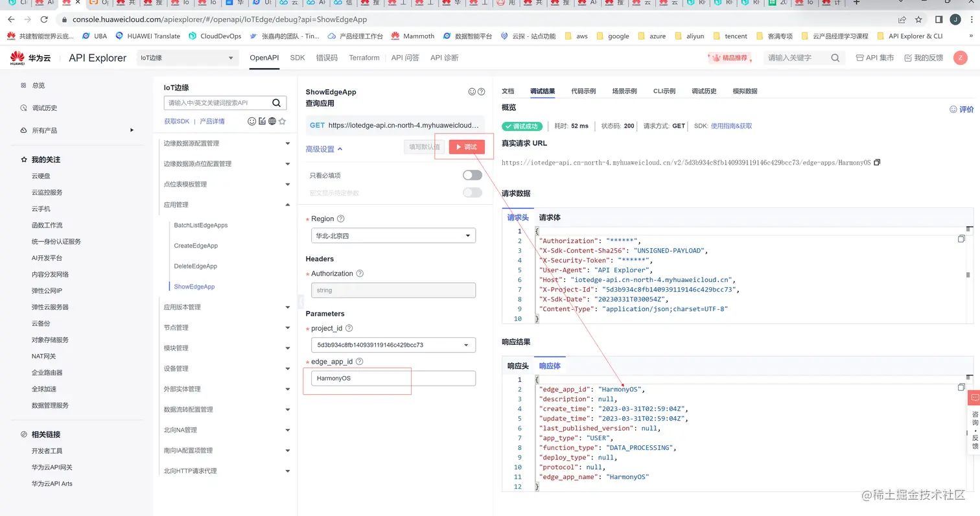Click the browser reload icon
The height and width of the screenshot is (516, 980).
[44, 19]
